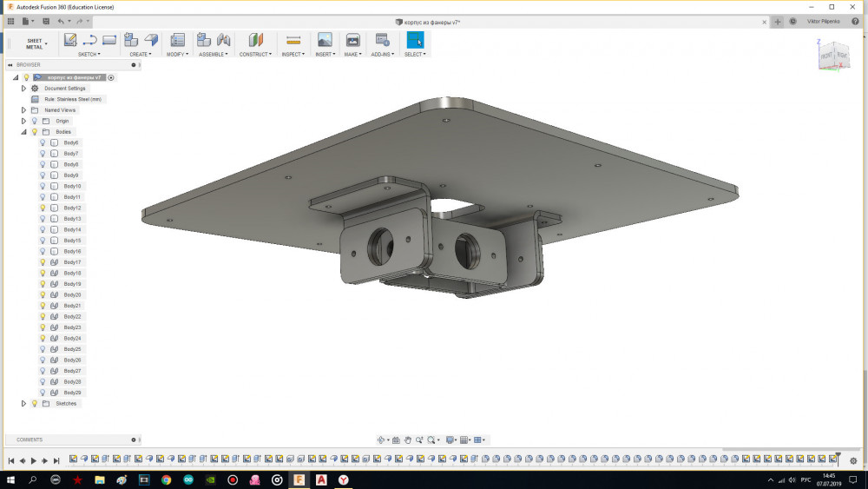
Task: Select the Create Sketch tool
Action: tap(70, 40)
